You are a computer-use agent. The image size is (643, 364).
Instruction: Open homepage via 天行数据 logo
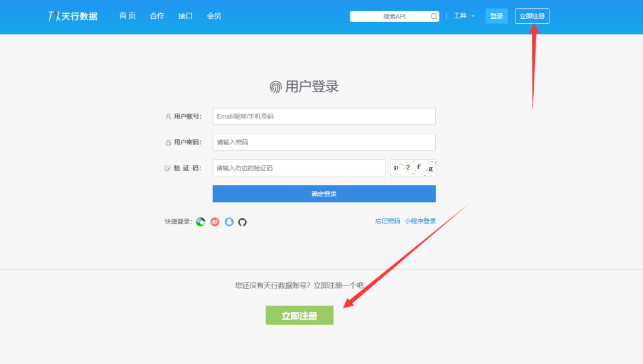(71, 16)
